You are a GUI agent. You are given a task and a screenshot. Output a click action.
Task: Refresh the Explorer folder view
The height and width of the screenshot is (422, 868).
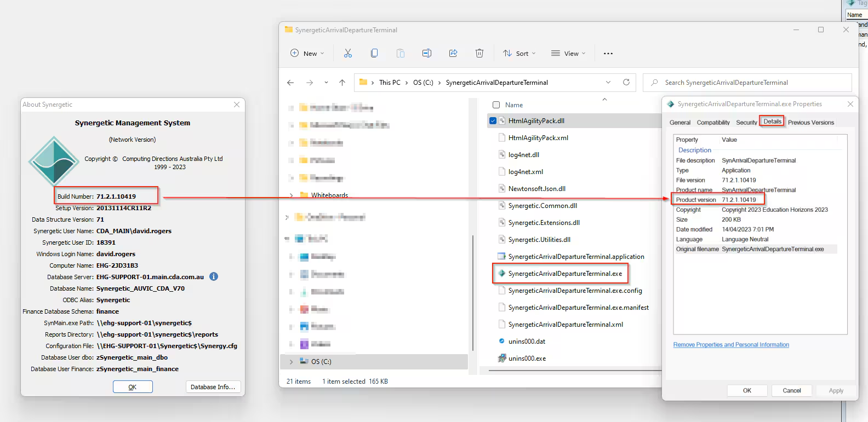pyautogui.click(x=626, y=82)
